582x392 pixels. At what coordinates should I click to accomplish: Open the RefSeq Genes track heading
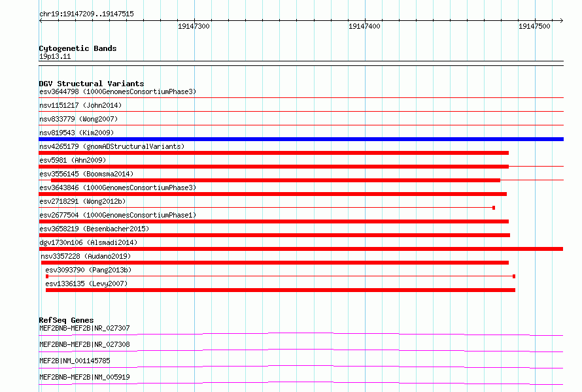(66, 320)
